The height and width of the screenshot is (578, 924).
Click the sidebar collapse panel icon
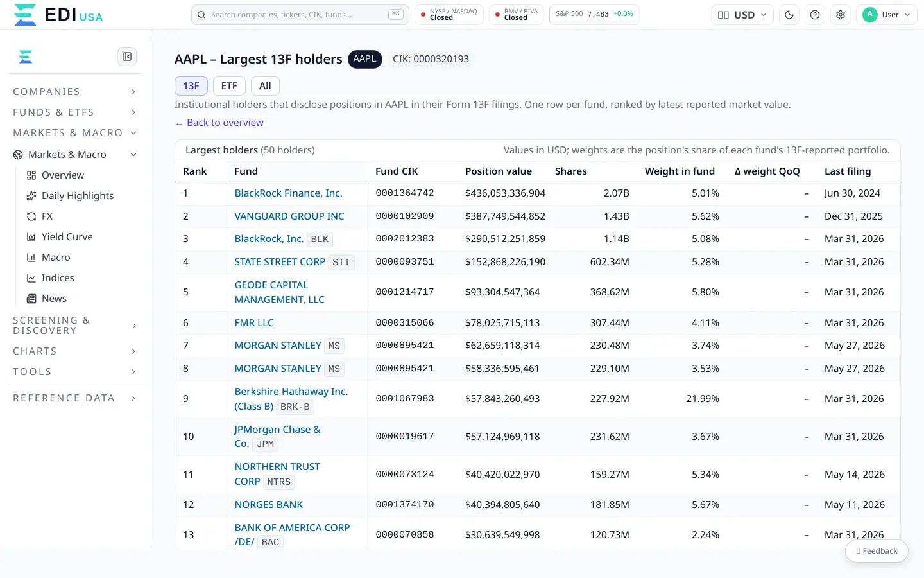127,57
